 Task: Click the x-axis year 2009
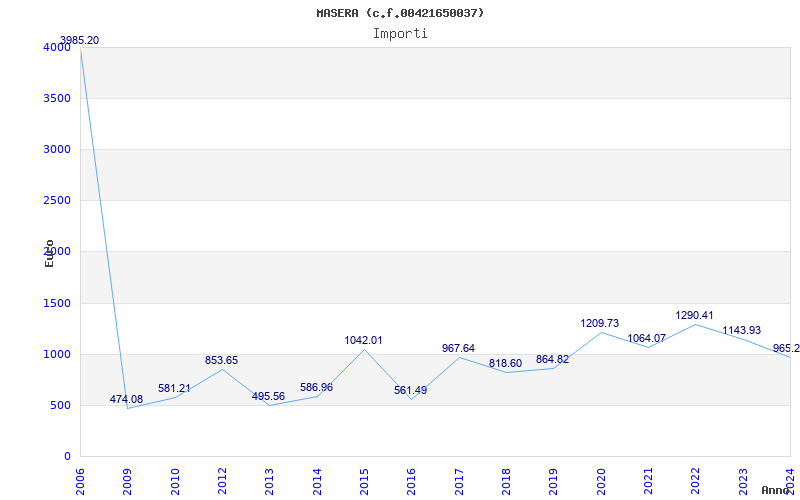pyautogui.click(x=128, y=481)
